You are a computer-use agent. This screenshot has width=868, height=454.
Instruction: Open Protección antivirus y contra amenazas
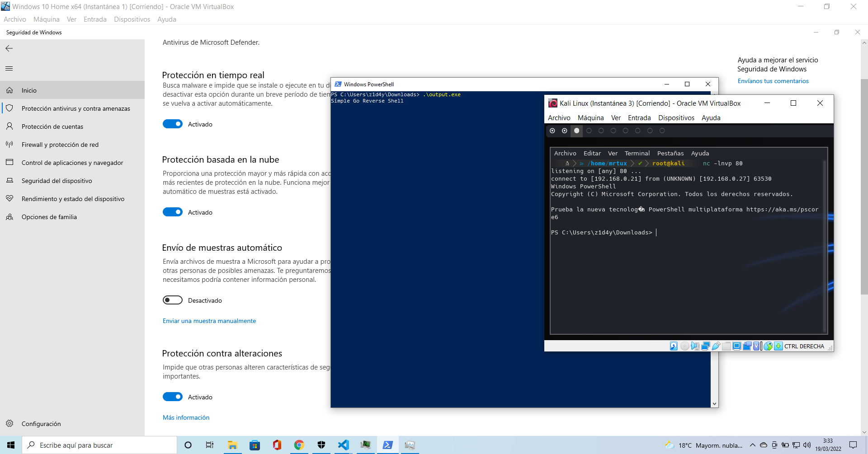pyautogui.click(x=72, y=108)
